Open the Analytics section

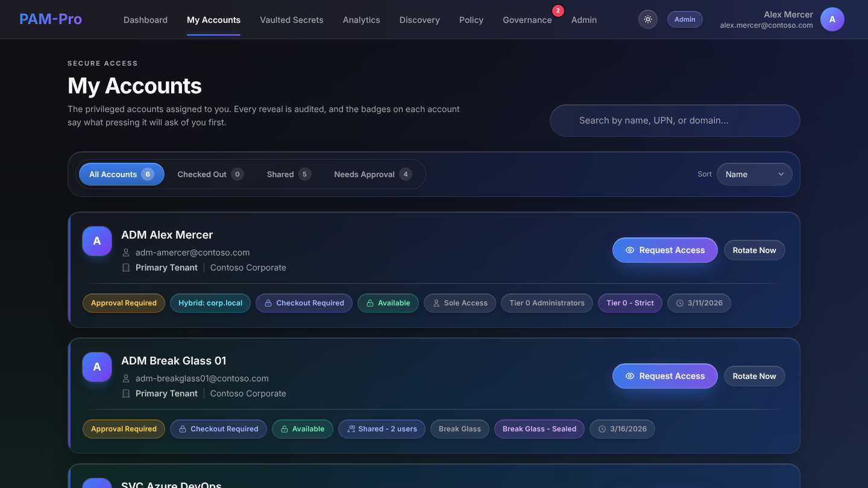362,20
